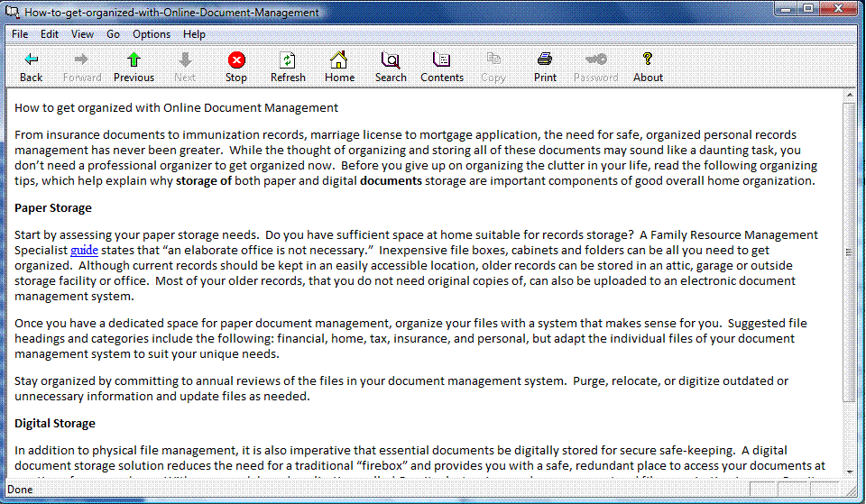Open the View menu
Screen dimensions: 866x504
pyautogui.click(x=82, y=34)
